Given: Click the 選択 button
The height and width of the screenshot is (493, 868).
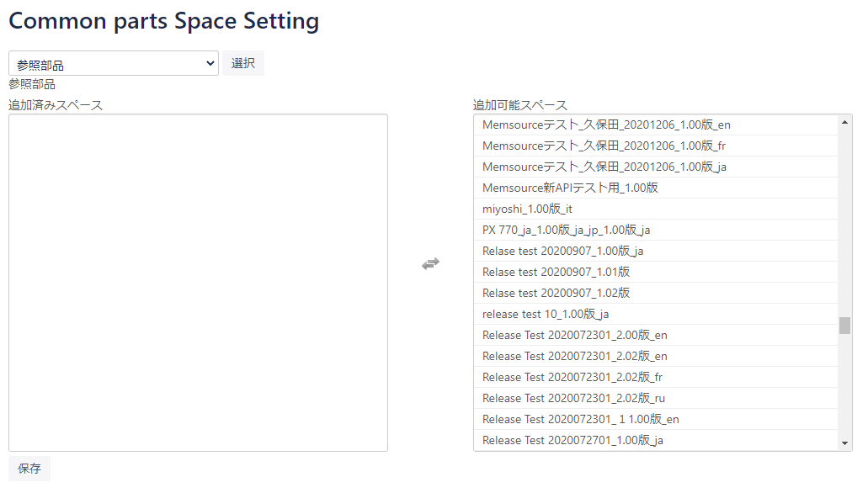Looking at the screenshot, I should click(243, 63).
